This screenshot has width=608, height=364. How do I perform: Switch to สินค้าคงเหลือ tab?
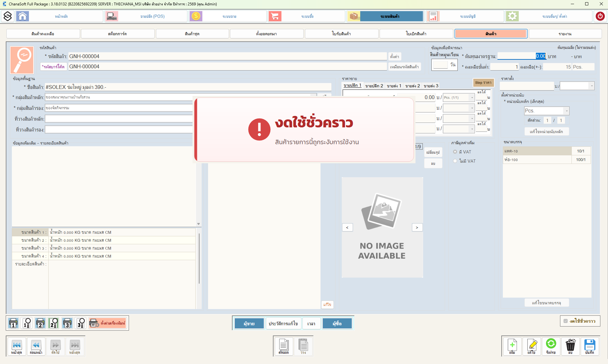[43, 34]
